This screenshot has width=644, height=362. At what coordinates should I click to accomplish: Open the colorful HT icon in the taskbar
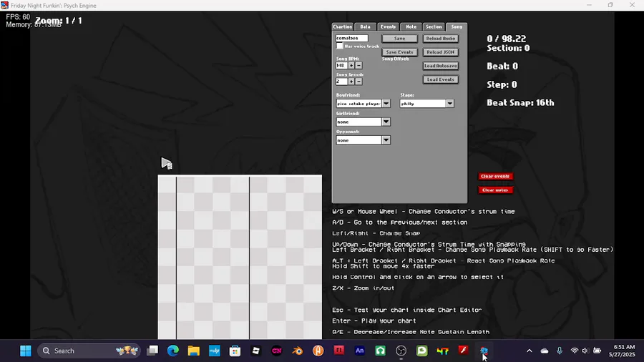(442, 351)
